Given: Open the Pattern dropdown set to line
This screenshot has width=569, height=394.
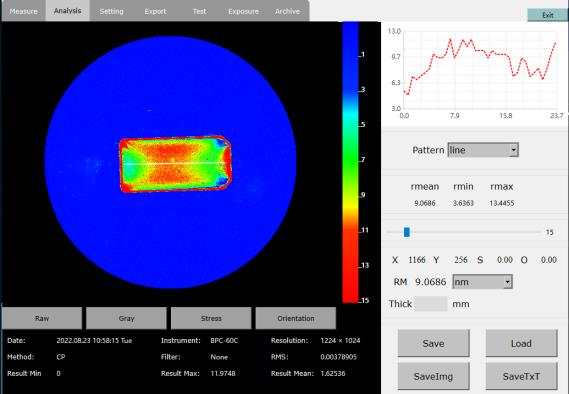Looking at the screenshot, I should click(483, 150).
